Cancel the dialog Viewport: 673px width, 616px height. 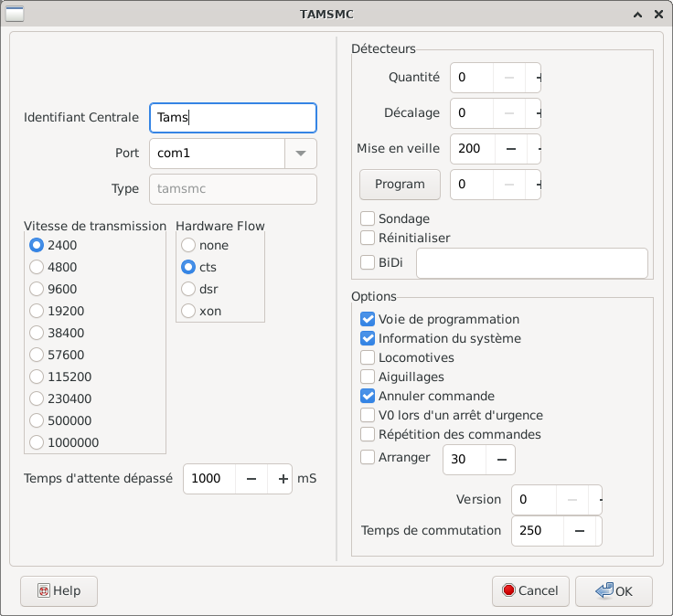point(531,591)
